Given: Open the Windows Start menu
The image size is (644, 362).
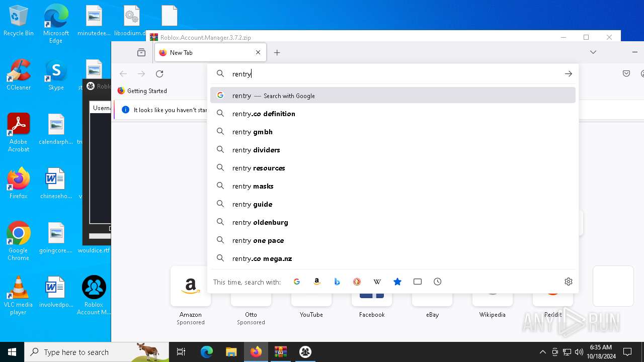Looking at the screenshot, I should coord(12,352).
